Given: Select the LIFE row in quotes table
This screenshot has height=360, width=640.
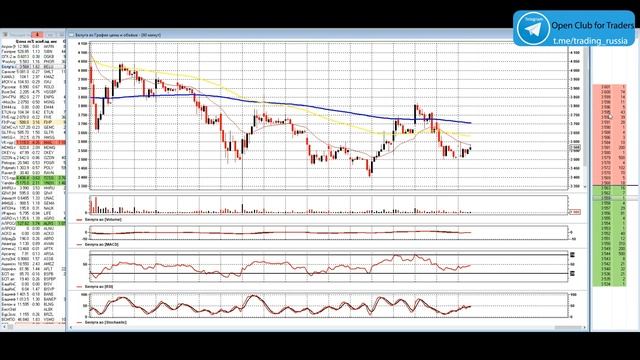Looking at the screenshot, I should [33, 213].
